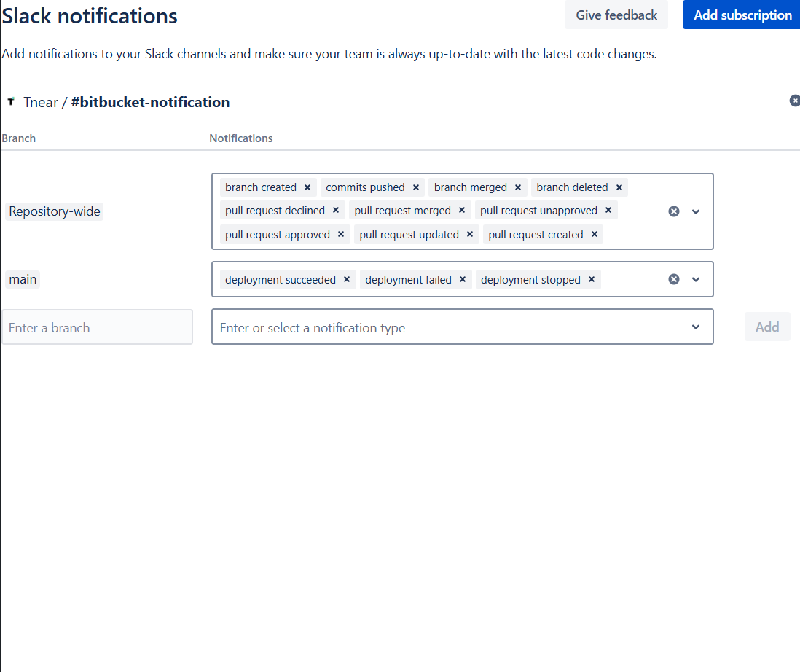Remove the 'pull request updated' tag
This screenshot has width=800, height=672.
(x=470, y=234)
